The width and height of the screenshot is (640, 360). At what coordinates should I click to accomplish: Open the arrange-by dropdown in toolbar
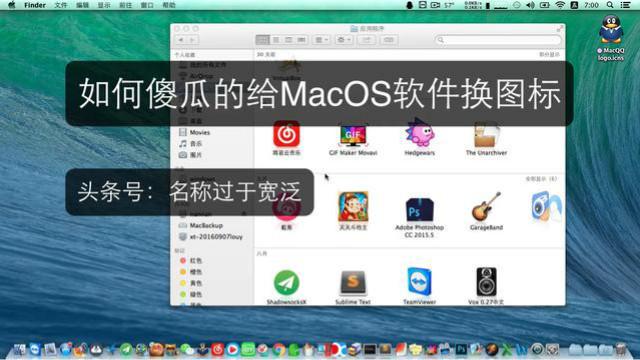point(321,40)
